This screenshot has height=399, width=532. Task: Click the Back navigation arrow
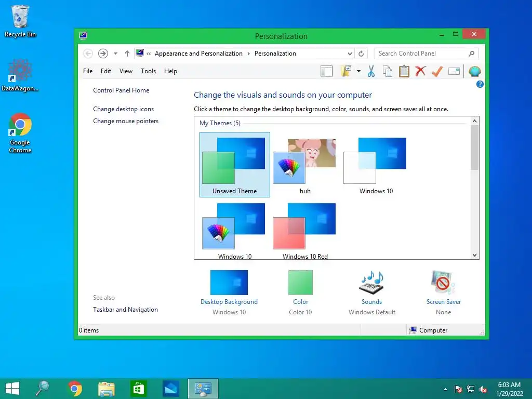click(88, 54)
